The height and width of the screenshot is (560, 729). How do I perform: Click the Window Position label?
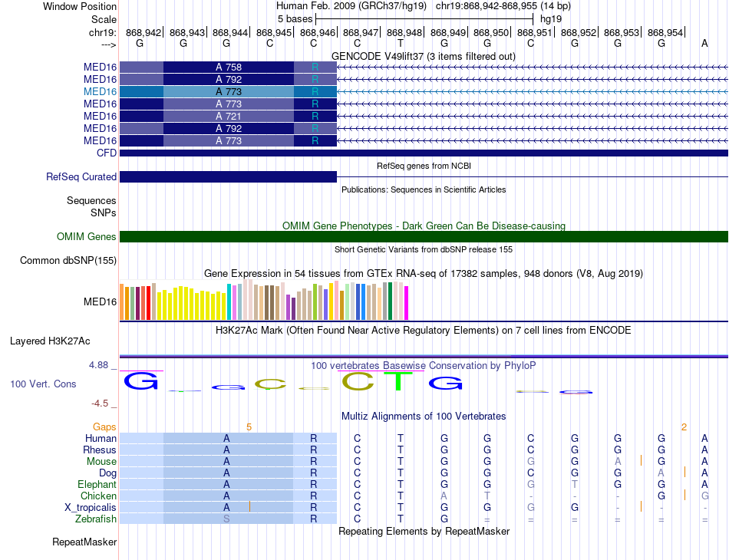point(80,6)
